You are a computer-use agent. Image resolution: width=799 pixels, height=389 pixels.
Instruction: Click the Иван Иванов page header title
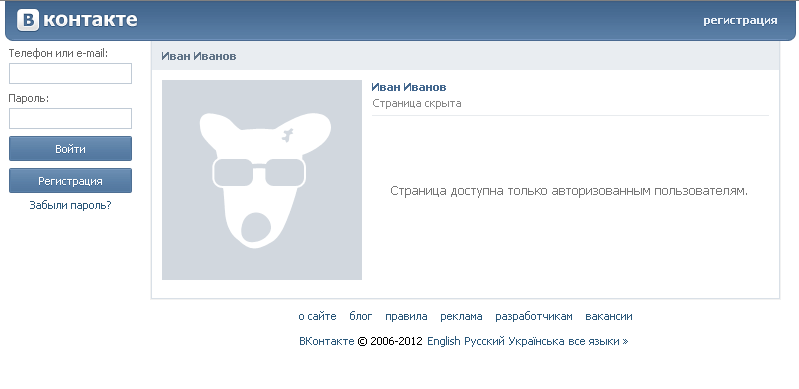[x=199, y=56]
